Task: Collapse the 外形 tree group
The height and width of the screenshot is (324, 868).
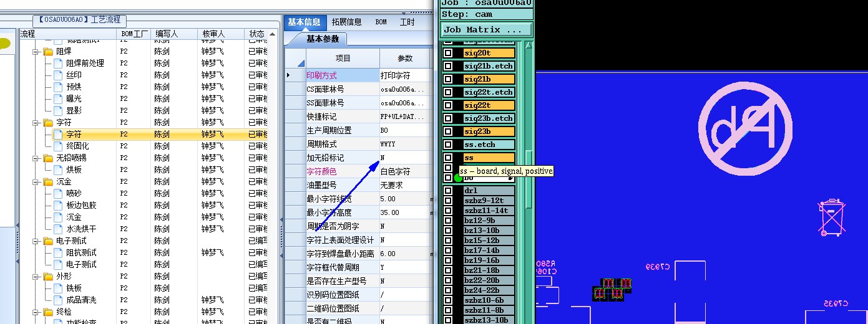Action: (36, 277)
